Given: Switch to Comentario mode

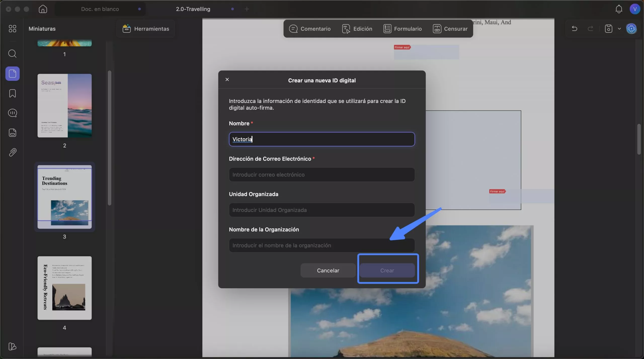Looking at the screenshot, I should [310, 29].
